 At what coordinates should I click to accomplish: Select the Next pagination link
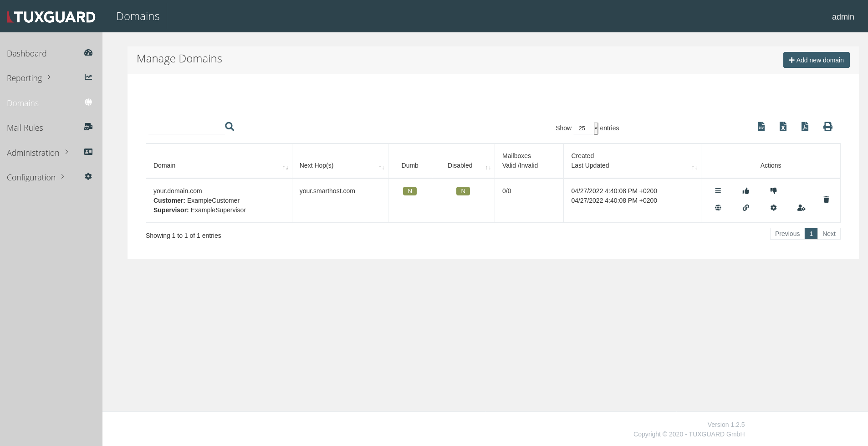tap(829, 233)
